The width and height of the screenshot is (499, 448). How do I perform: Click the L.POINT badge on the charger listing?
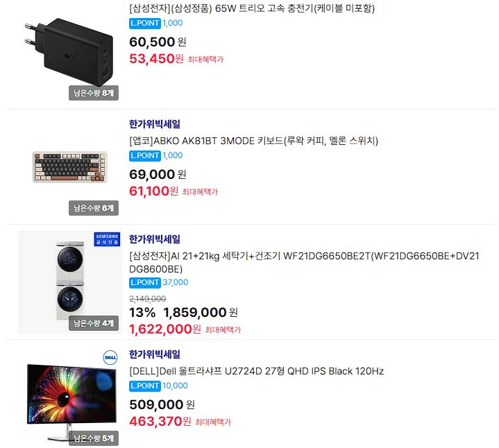(145, 23)
